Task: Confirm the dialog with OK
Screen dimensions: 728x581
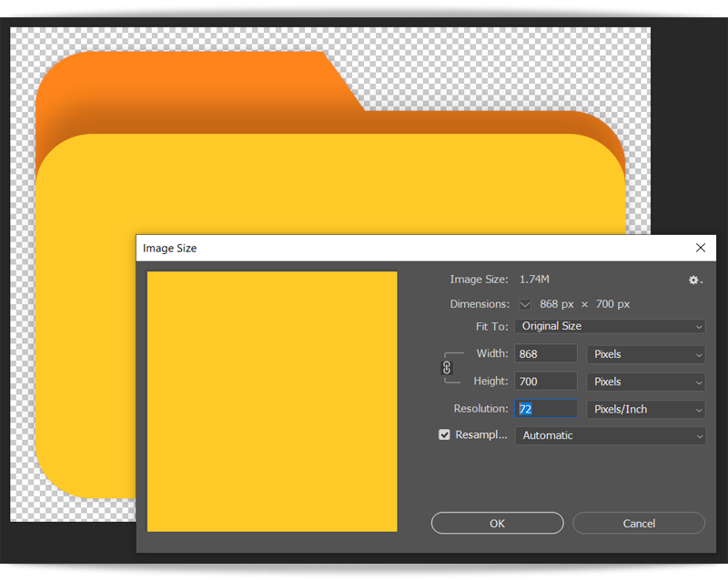Action: coord(497,524)
